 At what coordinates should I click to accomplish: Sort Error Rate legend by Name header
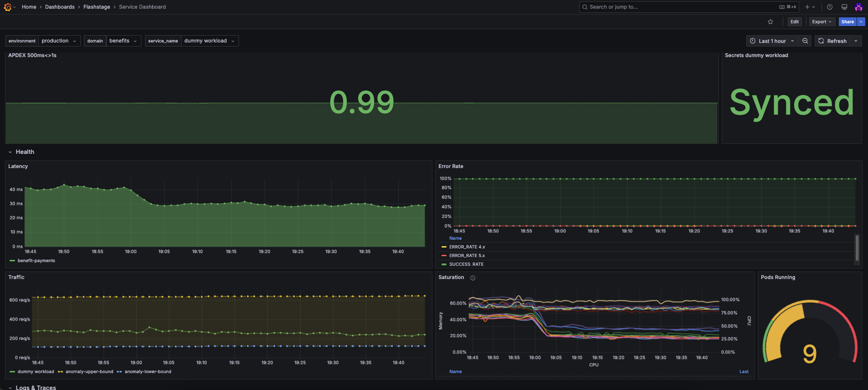click(455, 238)
